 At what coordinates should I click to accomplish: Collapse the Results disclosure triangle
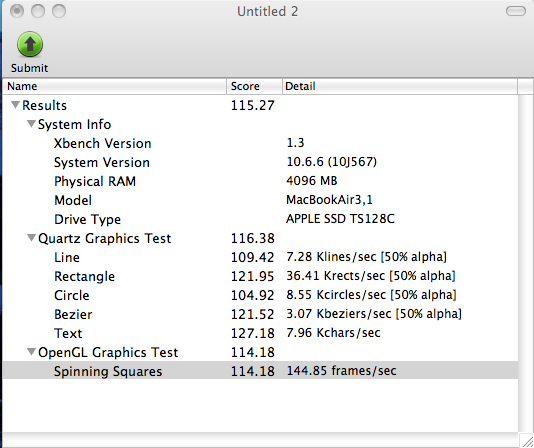click(15, 105)
